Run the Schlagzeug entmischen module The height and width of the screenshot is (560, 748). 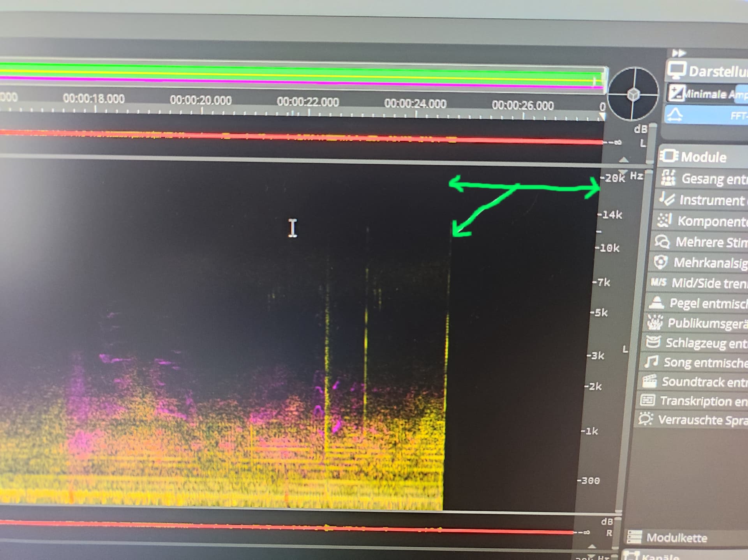[695, 343]
